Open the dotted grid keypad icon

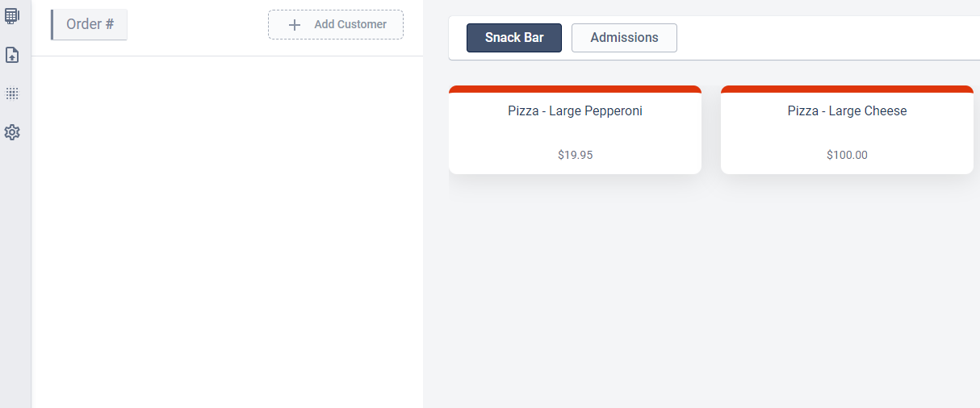[12, 94]
